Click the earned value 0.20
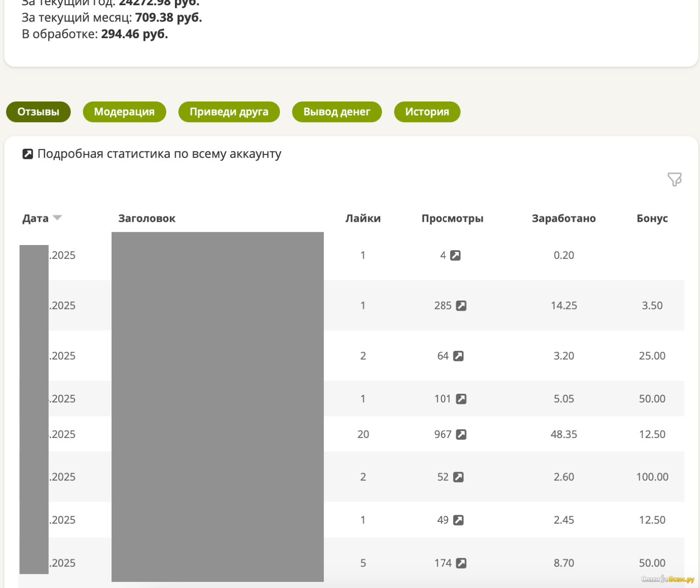The width and height of the screenshot is (700, 588). (564, 255)
